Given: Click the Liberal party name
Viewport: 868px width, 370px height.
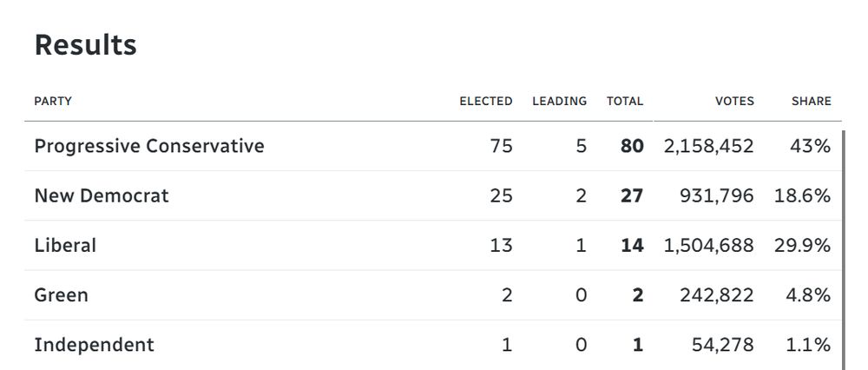Looking at the screenshot, I should click(x=65, y=246).
